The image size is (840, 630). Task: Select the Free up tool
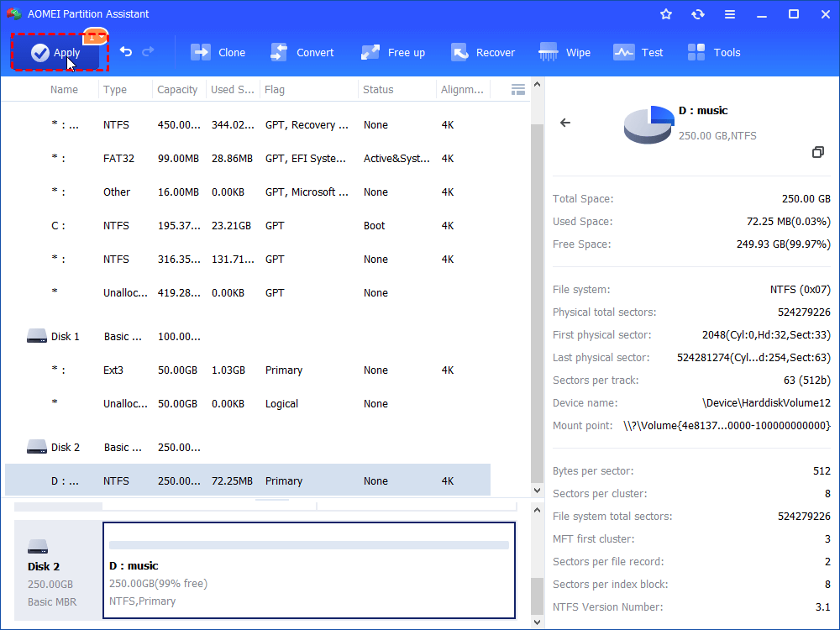(x=393, y=52)
